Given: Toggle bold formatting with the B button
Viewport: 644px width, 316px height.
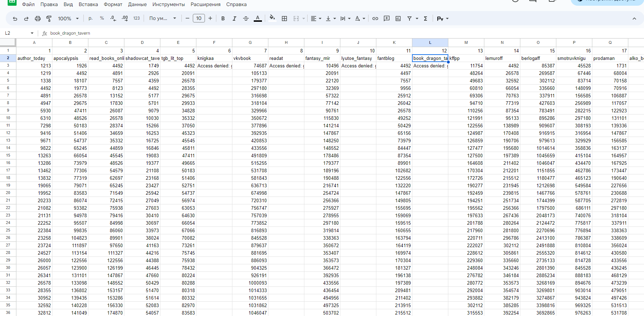Looking at the screenshot, I should (x=223, y=19).
